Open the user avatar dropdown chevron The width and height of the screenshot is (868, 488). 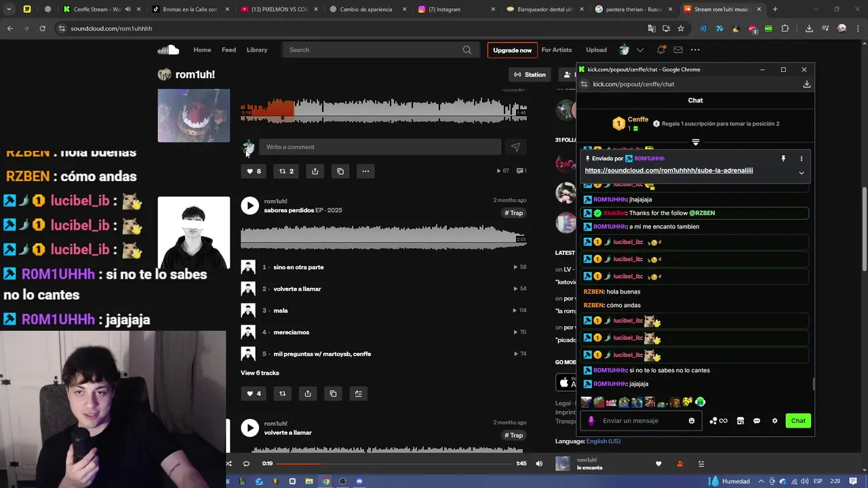pos(639,49)
